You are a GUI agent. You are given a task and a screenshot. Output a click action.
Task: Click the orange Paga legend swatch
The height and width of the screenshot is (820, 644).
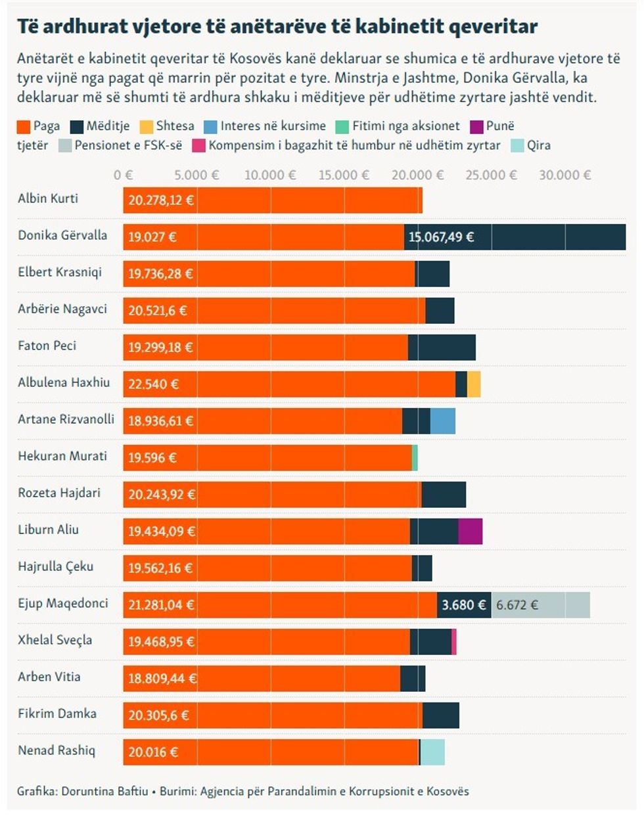24,126
